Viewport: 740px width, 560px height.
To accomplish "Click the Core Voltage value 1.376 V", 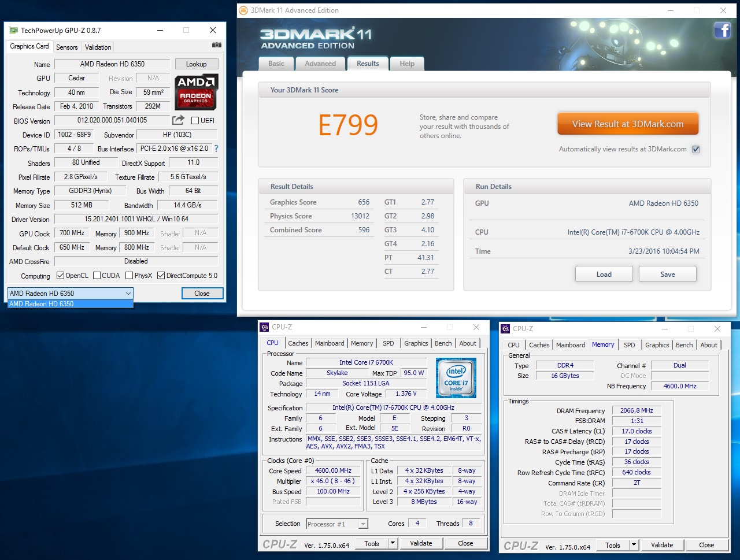I will point(406,394).
